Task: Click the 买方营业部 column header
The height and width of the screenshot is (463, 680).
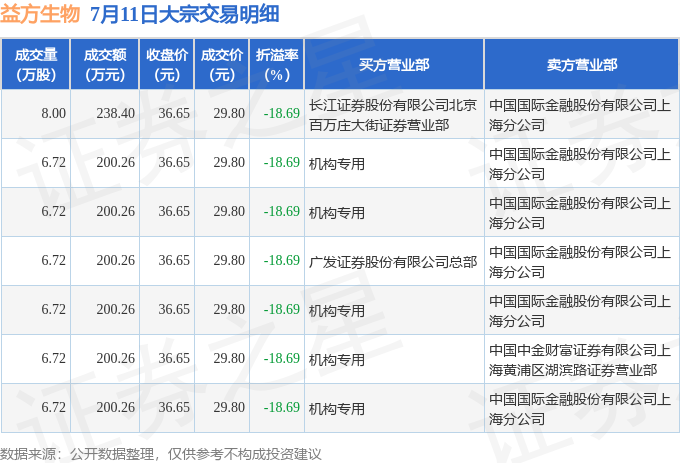Action: click(x=394, y=65)
